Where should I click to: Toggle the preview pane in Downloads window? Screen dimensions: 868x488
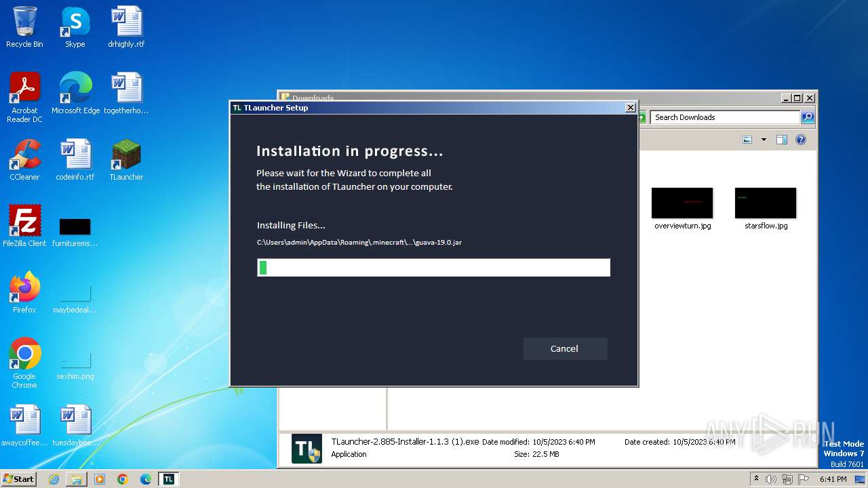[781, 140]
